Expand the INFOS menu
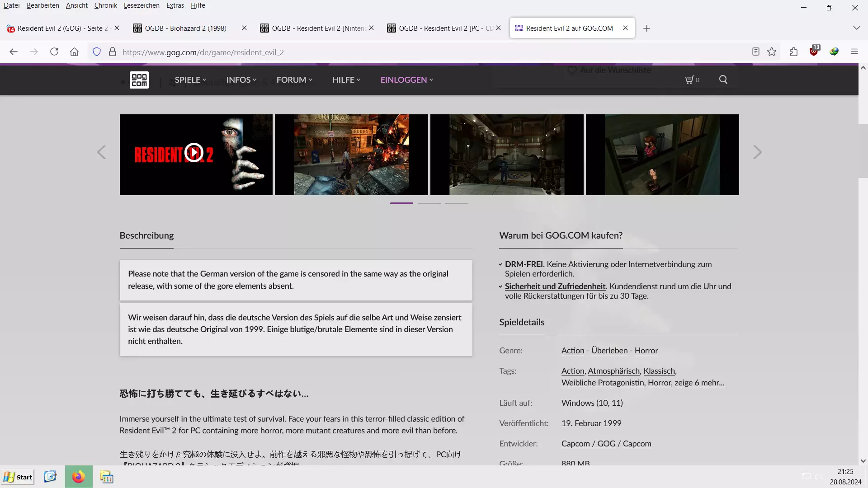The width and height of the screenshot is (868, 488). tap(241, 80)
